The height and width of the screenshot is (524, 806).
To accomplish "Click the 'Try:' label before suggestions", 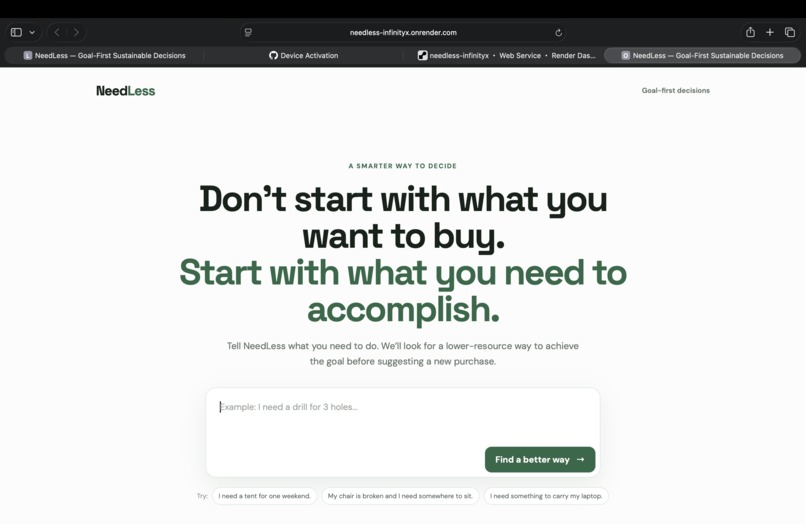I will [x=202, y=496].
